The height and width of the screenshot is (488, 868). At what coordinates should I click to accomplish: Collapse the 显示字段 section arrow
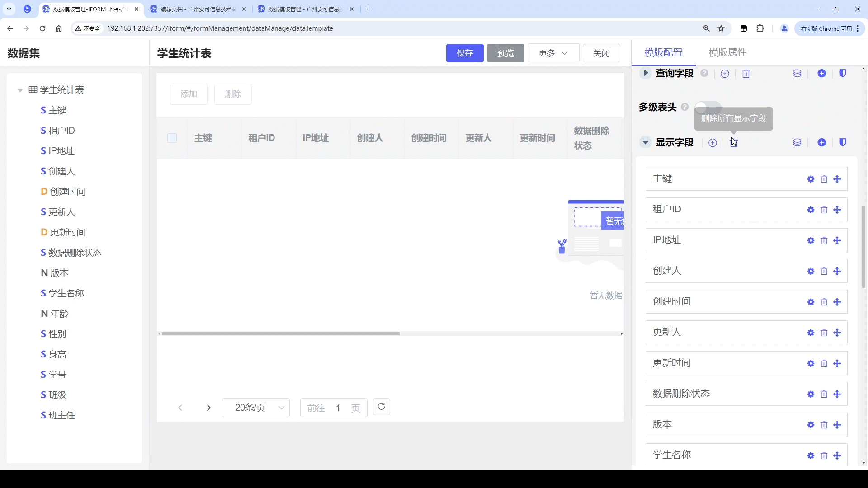pyautogui.click(x=646, y=143)
